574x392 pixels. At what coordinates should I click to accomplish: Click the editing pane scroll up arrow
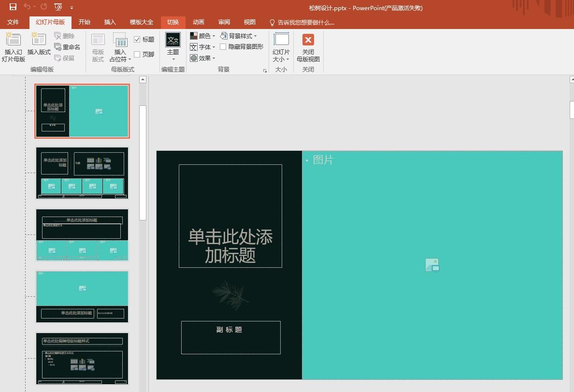[x=572, y=79]
